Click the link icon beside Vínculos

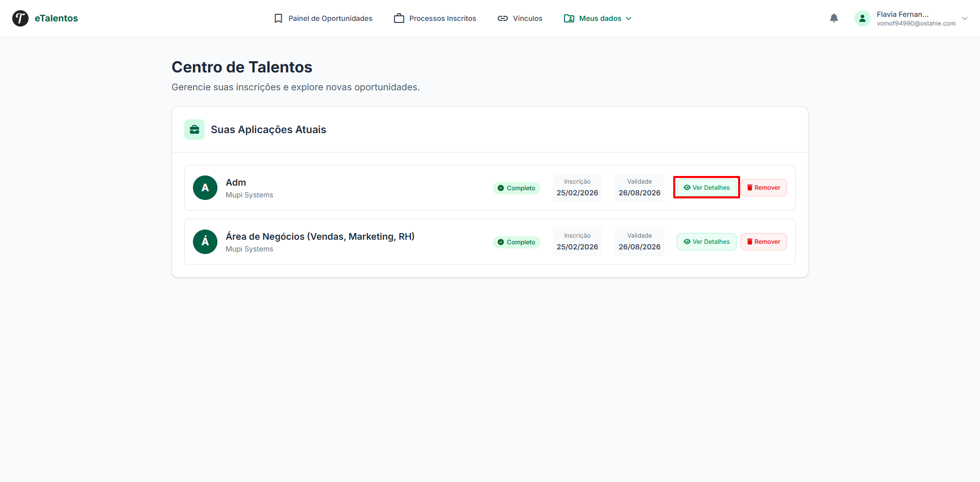pos(503,18)
